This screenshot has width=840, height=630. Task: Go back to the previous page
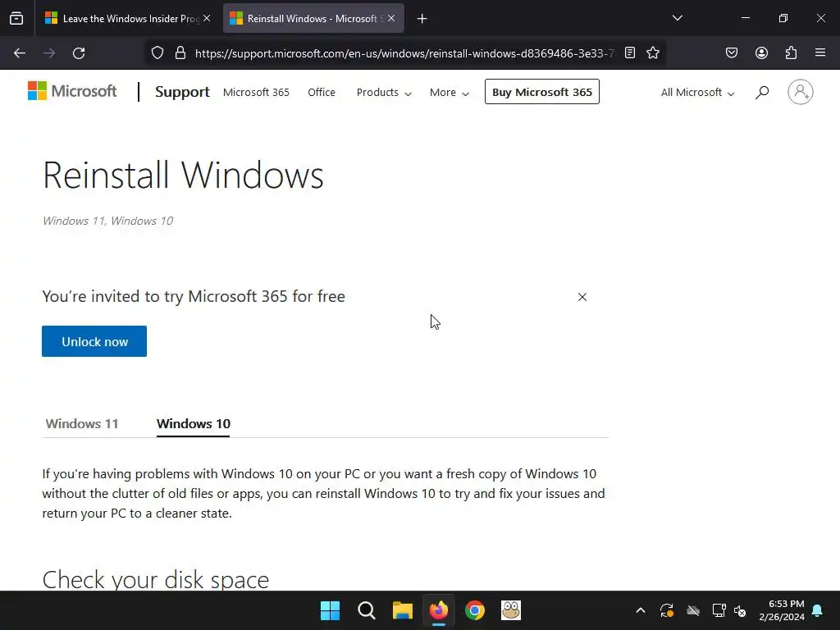click(x=20, y=53)
